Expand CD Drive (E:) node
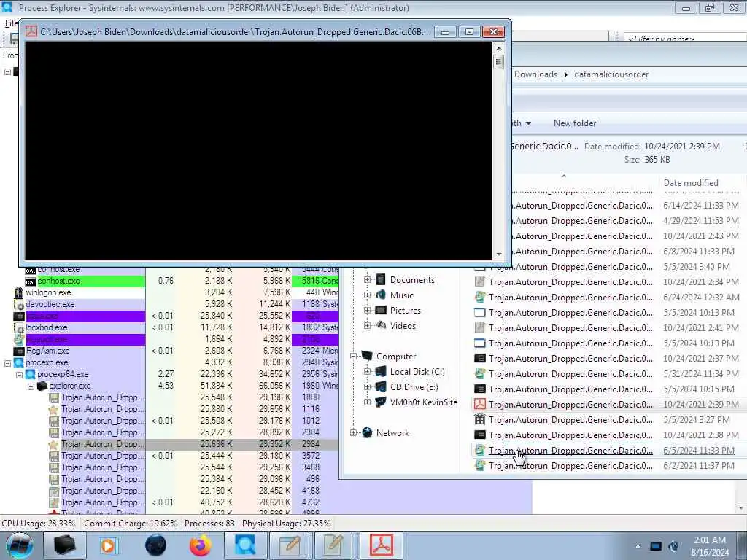This screenshot has height=560, width=747. coord(368,387)
